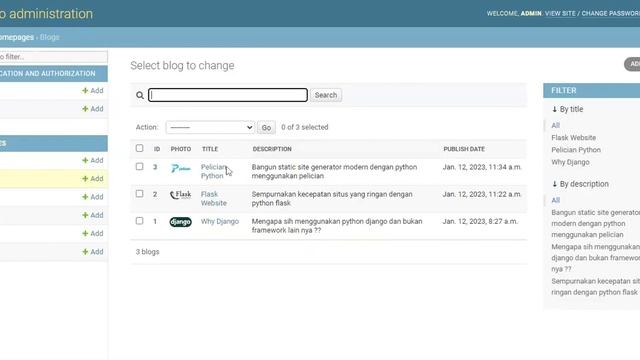Viewport: 640px width, 360px height.
Task: Sort by the DESCRIPTION column header
Action: coord(272,149)
